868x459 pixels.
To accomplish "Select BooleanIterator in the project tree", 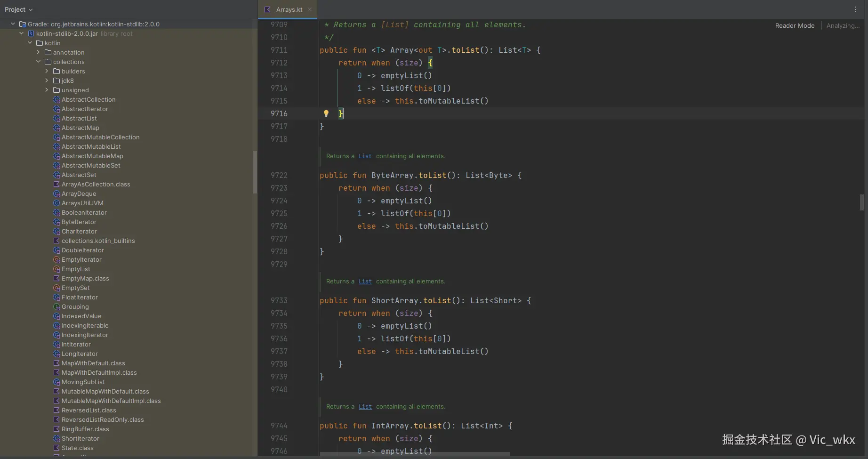I will (x=84, y=212).
